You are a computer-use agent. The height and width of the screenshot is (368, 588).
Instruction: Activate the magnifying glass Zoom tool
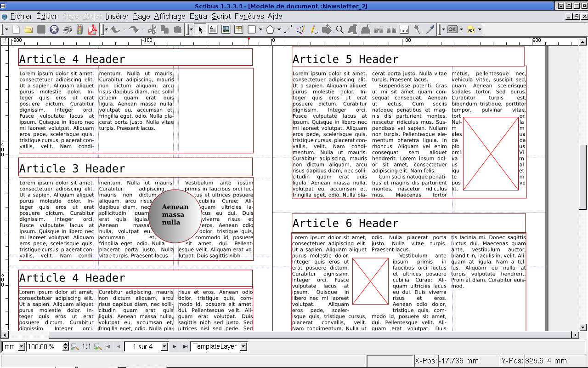340,30
